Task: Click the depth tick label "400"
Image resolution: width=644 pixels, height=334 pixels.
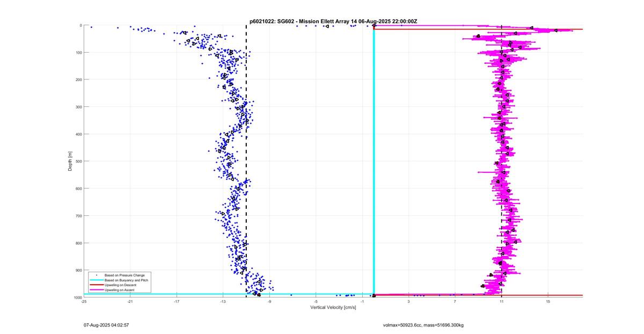Action: pos(78,134)
